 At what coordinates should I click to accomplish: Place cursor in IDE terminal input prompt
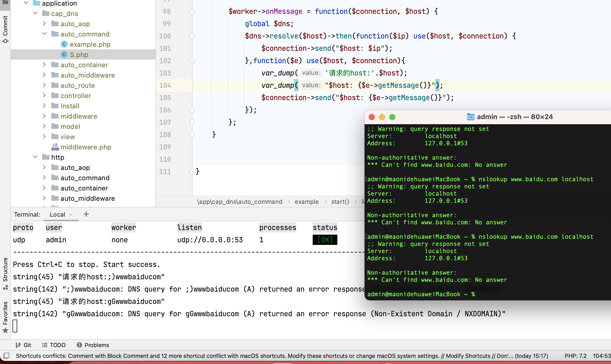click(x=15, y=326)
